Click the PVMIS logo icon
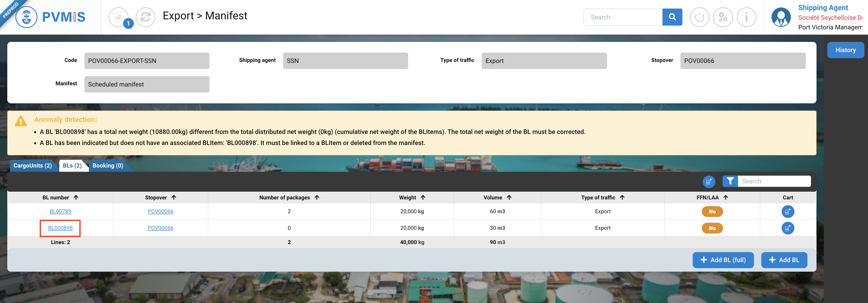 coord(26,17)
